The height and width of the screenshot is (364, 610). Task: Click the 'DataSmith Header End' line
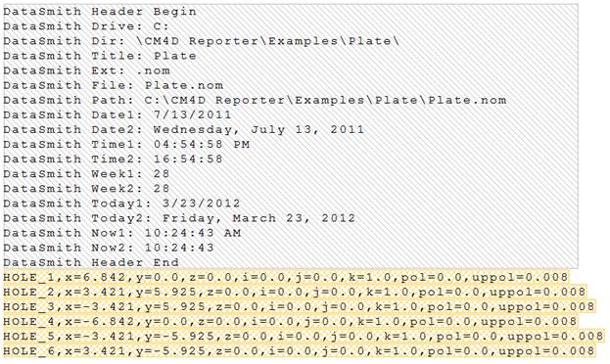point(91,262)
